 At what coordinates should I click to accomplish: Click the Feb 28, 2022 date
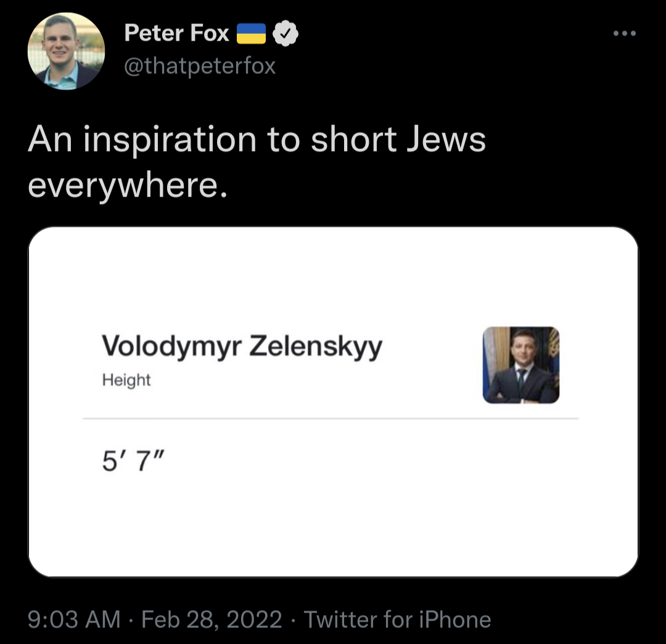tap(212, 619)
